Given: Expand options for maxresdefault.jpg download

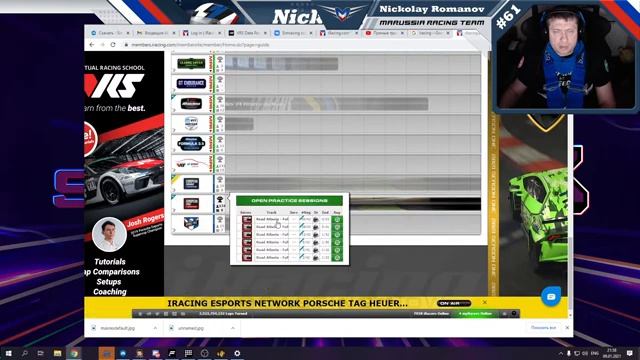Looking at the screenshot, I should point(155,328).
